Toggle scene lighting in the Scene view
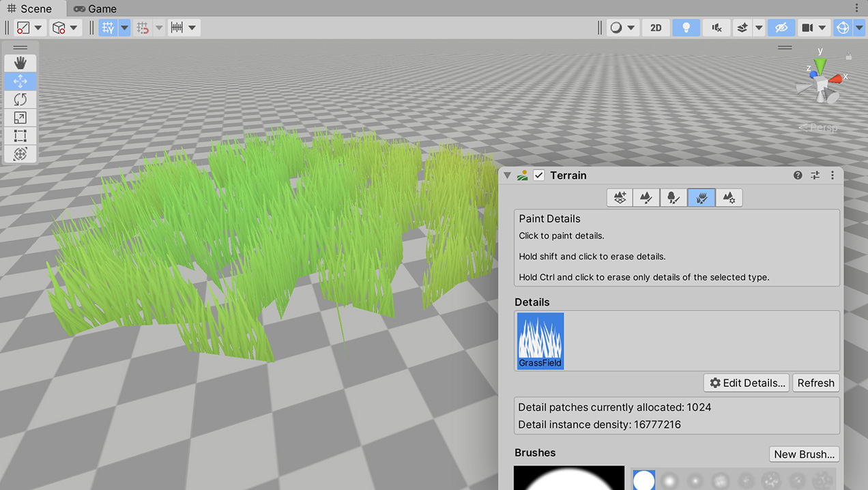 [x=686, y=27]
